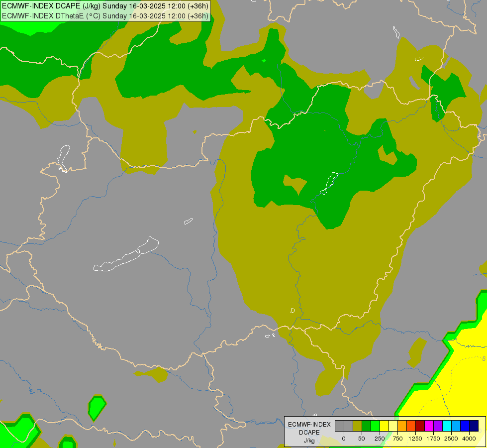
Task: Click the legend value 750
Action: click(x=397, y=439)
